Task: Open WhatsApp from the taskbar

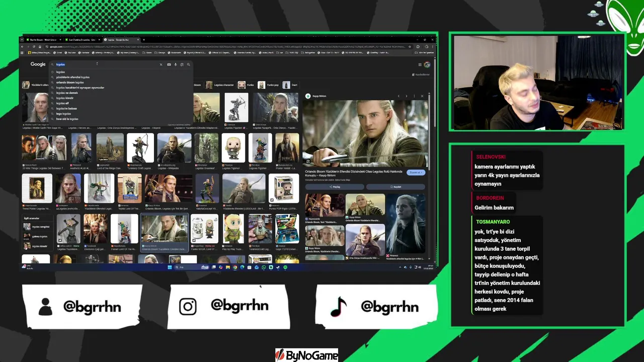Action: point(264,267)
